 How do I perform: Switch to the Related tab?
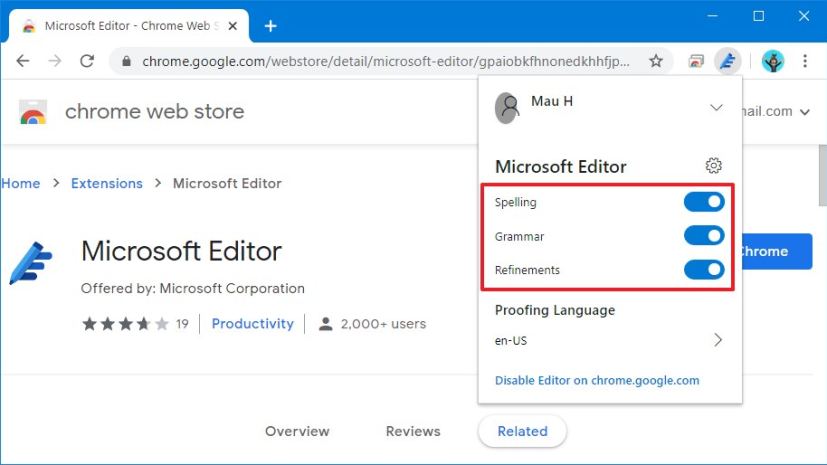[x=522, y=431]
